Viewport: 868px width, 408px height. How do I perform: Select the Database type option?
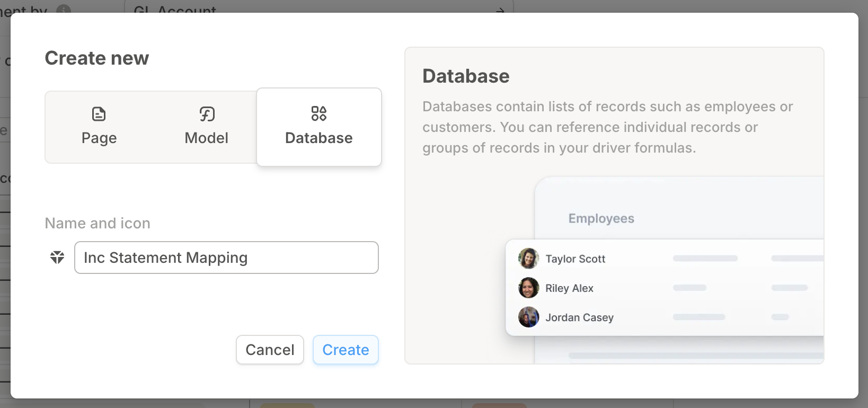(319, 127)
